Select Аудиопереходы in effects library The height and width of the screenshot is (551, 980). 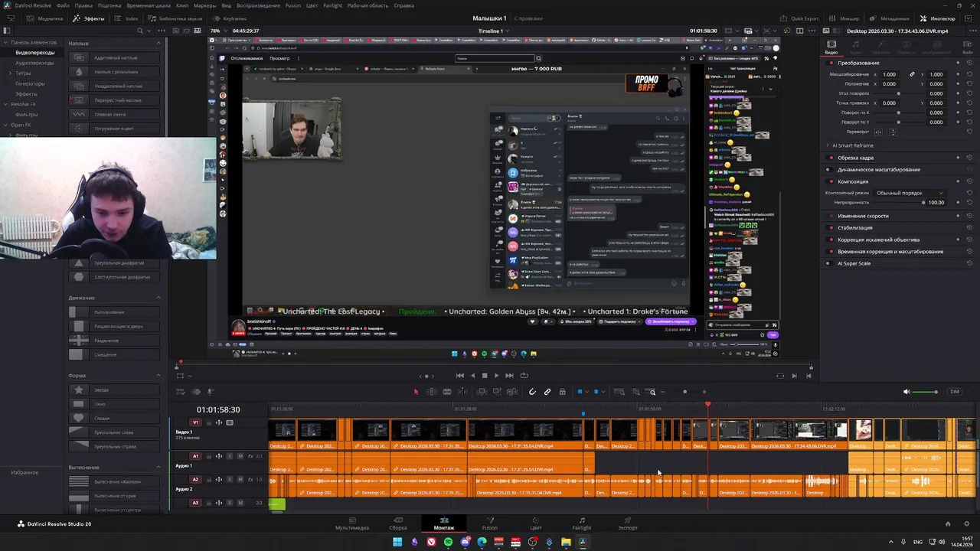coord(34,63)
